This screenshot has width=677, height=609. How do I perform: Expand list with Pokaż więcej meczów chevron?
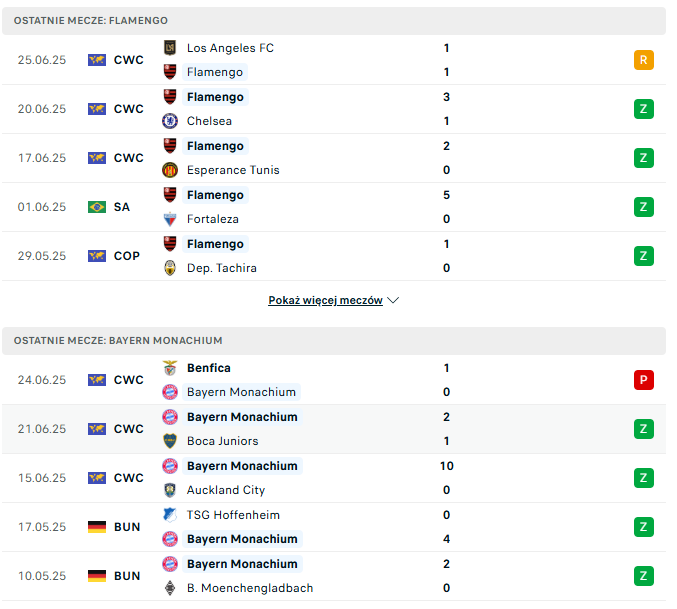(x=393, y=300)
